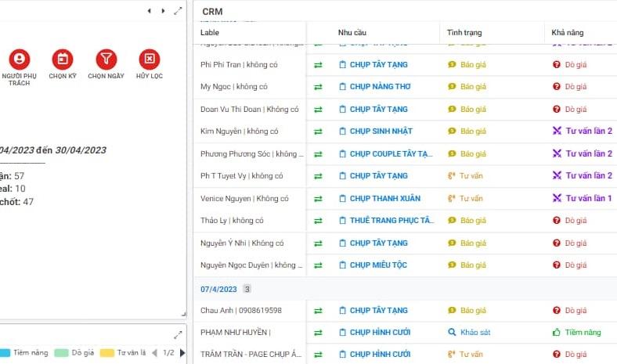The height and width of the screenshot is (364, 617).
Task: Open the Chọn kỳ calendar filter
Action: [x=63, y=59]
